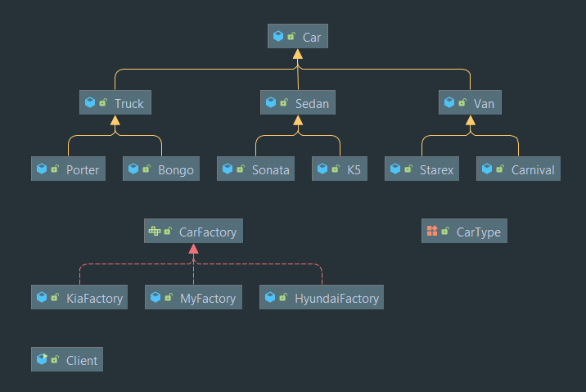The image size is (586, 392).
Task: Click the lock icon on Carnival node
Action: point(500,169)
